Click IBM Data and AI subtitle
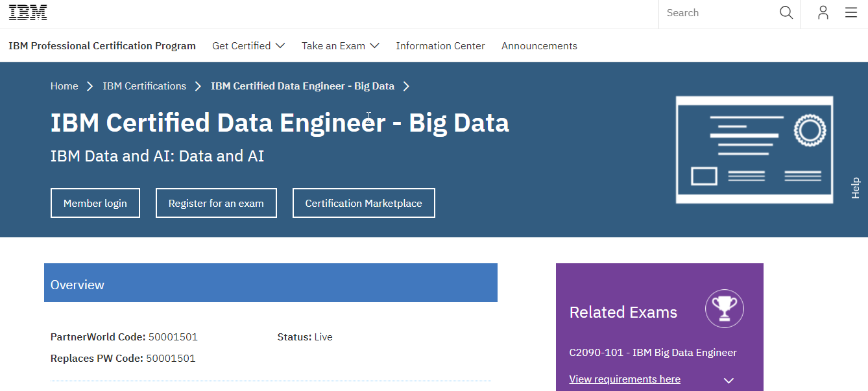This screenshot has width=868, height=391. click(x=157, y=156)
